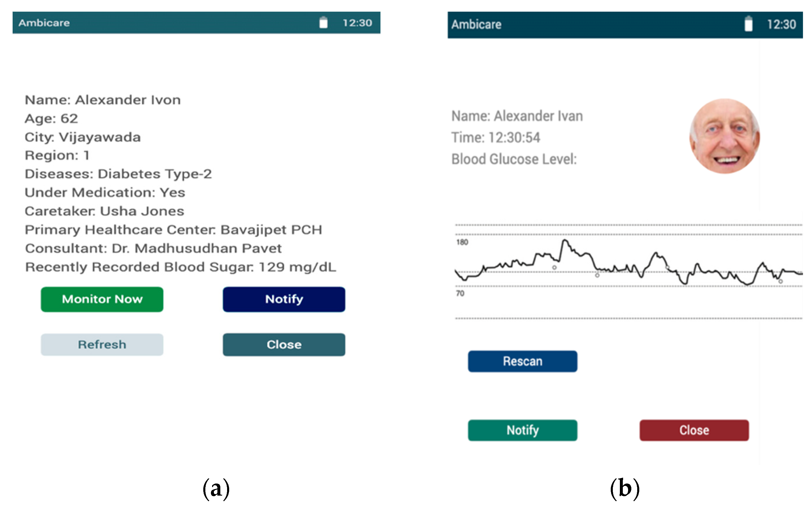This screenshot has width=812, height=510.
Task: Click the Ambicare title above the patient details list
Action: coord(44,23)
